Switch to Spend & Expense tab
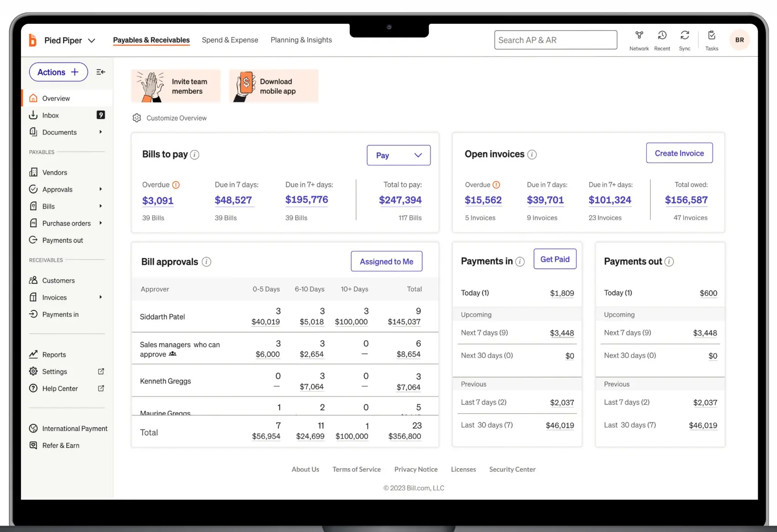 [x=230, y=40]
